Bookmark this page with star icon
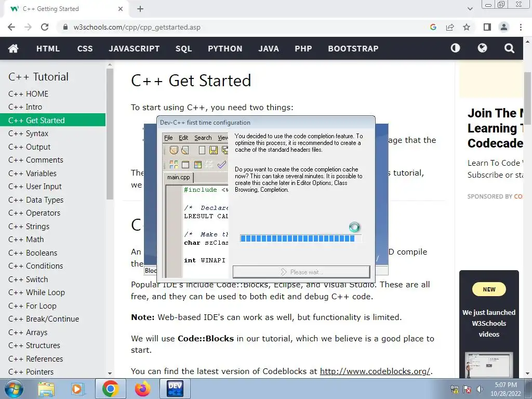532x399 pixels. tap(467, 27)
